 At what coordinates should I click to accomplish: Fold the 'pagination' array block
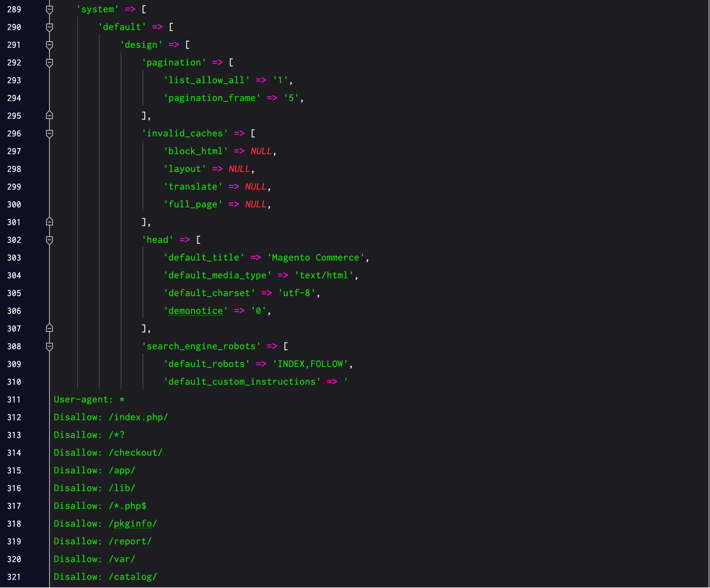pos(49,63)
